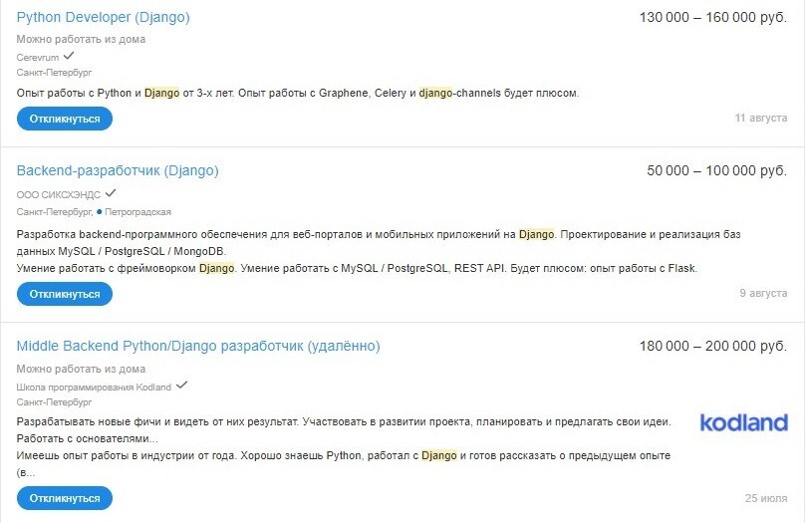Click verified checkmark beside Школа программирования Kodland
The image size is (812, 523).
pos(181,386)
